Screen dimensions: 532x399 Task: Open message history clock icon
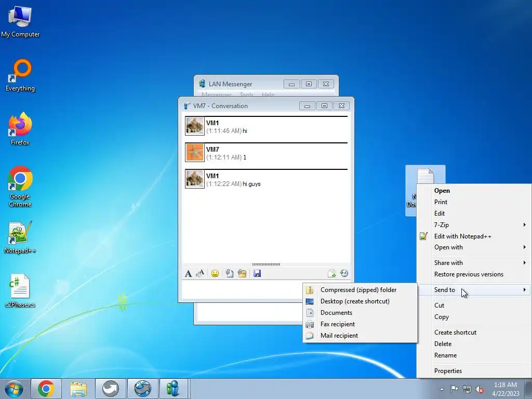(344, 273)
